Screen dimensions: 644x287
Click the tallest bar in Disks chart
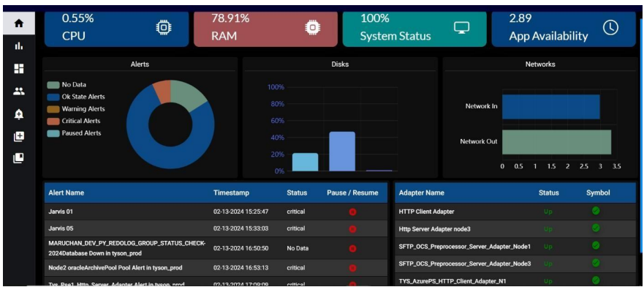[x=342, y=152]
